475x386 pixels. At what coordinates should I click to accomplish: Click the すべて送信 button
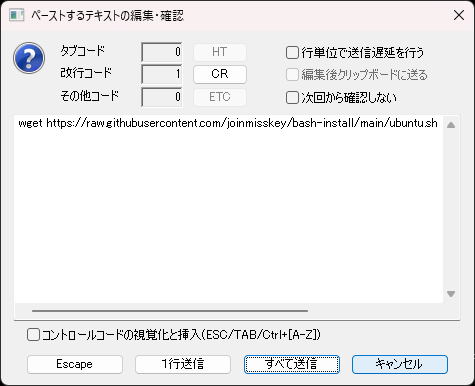click(x=292, y=364)
